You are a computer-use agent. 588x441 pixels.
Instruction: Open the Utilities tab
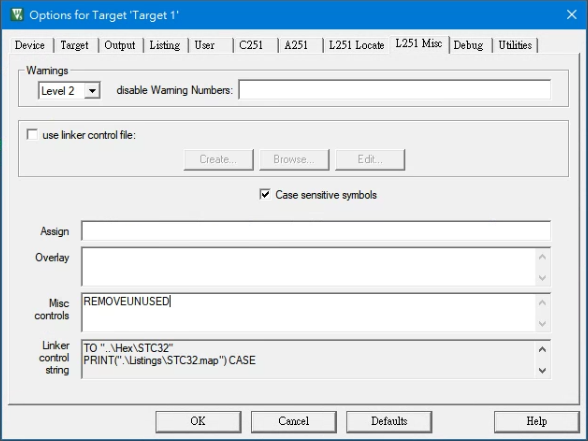(x=515, y=45)
